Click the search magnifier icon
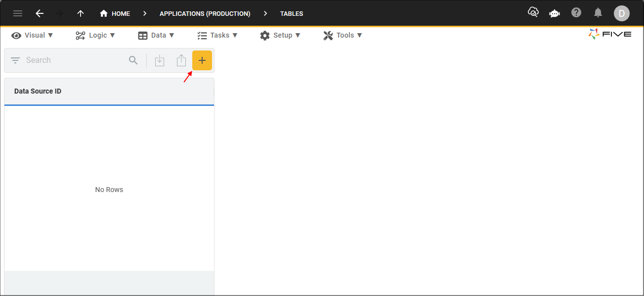The image size is (644, 296). (133, 60)
